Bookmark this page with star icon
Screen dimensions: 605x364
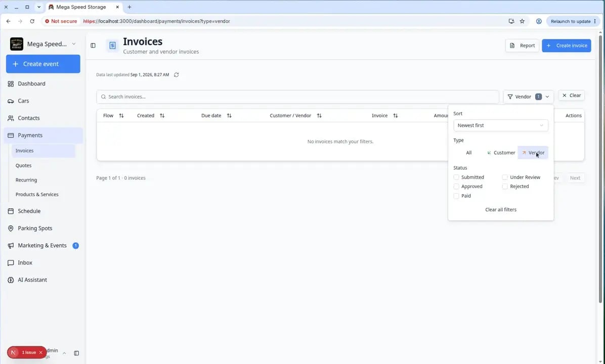coord(522,21)
